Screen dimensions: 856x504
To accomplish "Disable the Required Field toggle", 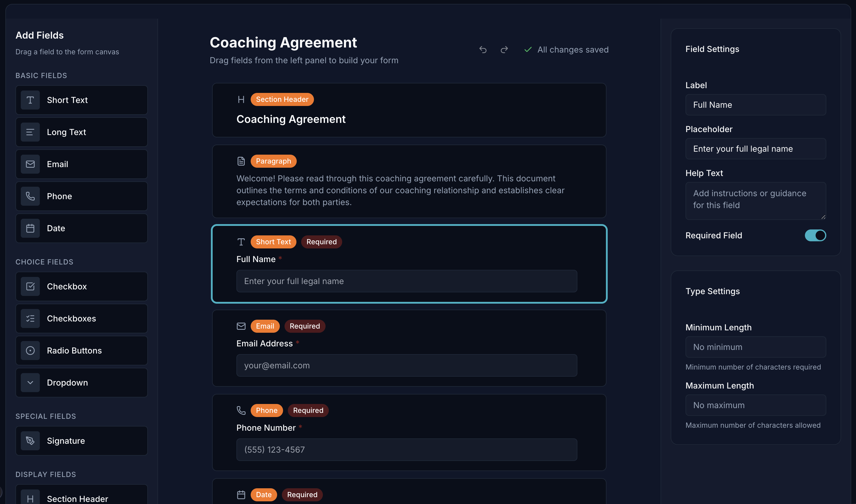I will point(816,235).
